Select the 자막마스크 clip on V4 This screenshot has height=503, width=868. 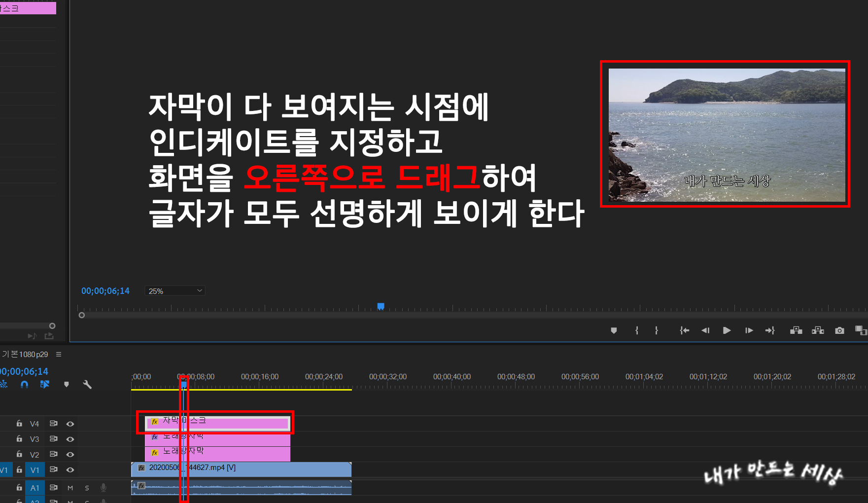pos(217,423)
